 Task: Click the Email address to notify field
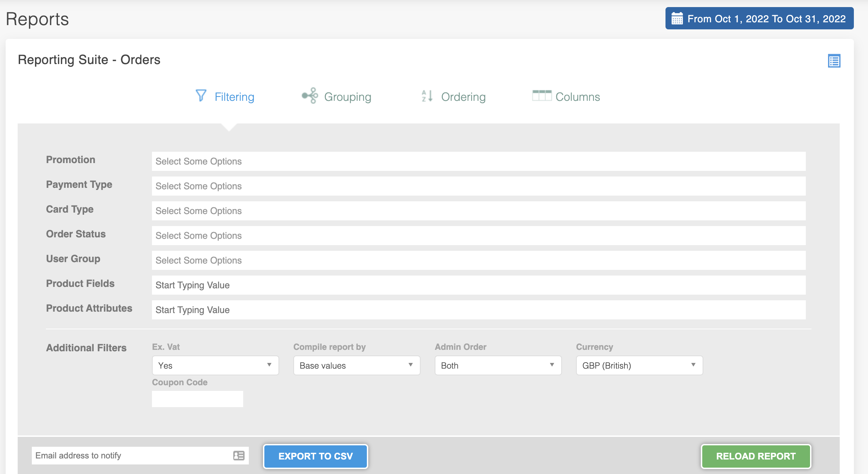(x=131, y=455)
